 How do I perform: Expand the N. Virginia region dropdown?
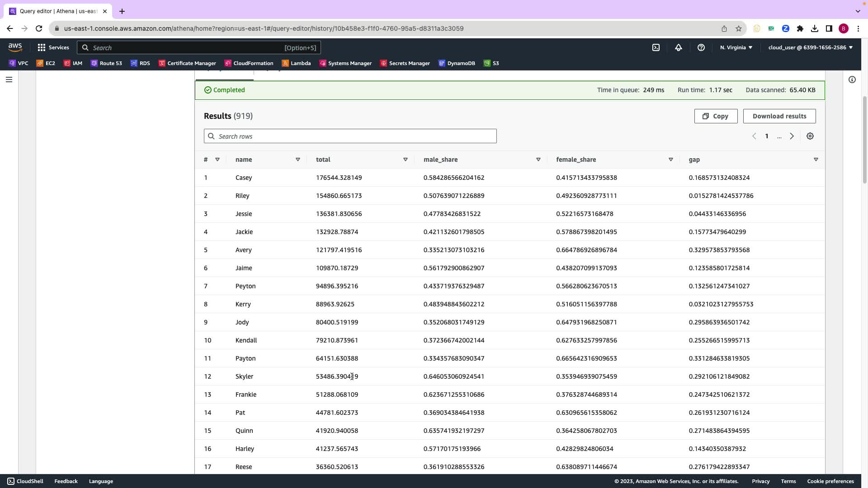736,47
